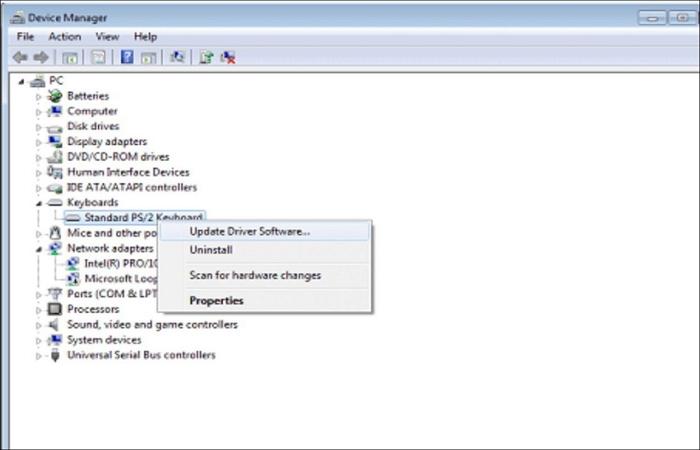Select the Sound, video and game controllers label
The height and width of the screenshot is (450, 700).
point(152,325)
